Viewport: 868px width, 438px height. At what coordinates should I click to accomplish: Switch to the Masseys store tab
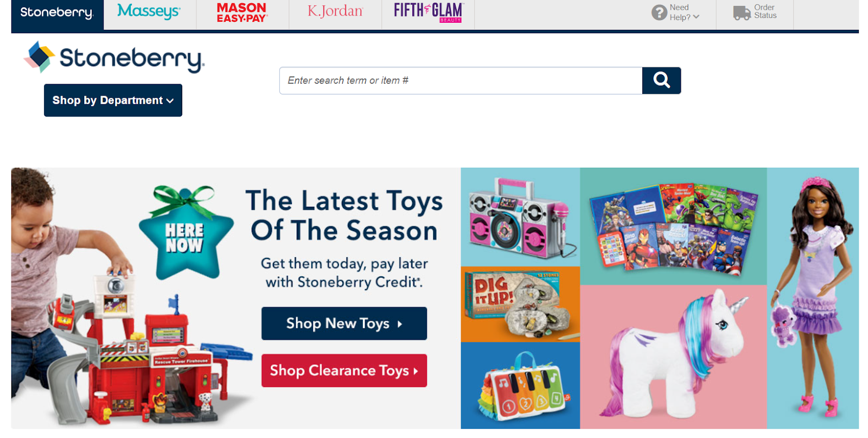pyautogui.click(x=149, y=12)
